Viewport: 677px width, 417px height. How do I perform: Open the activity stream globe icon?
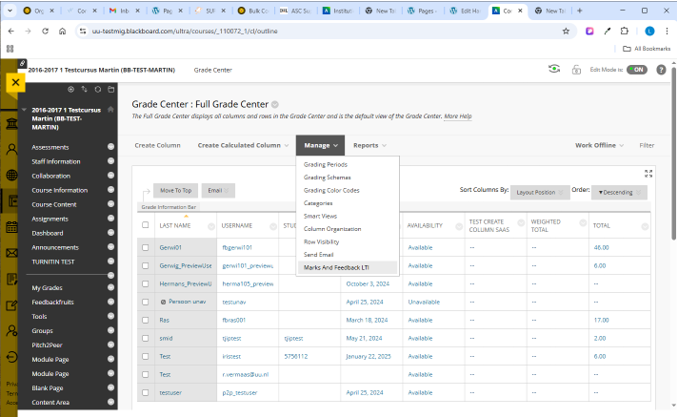click(12, 175)
